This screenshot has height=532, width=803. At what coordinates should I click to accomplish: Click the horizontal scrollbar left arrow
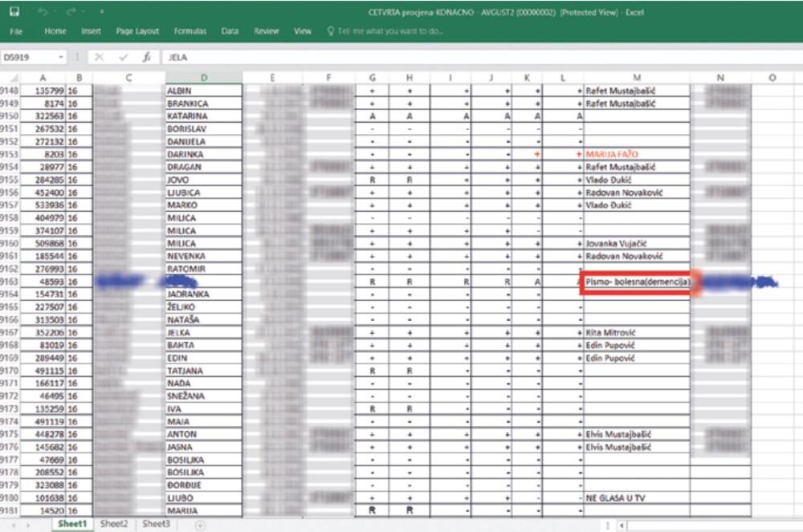[622, 525]
